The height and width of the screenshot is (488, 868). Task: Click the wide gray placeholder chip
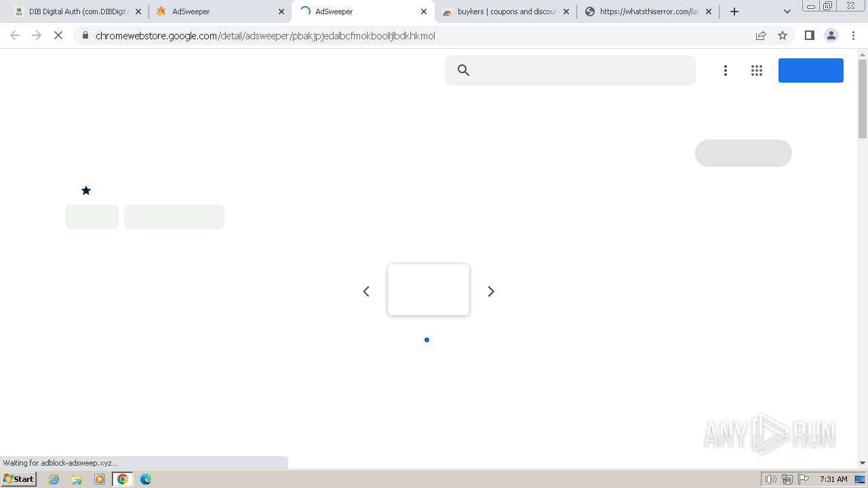174,217
